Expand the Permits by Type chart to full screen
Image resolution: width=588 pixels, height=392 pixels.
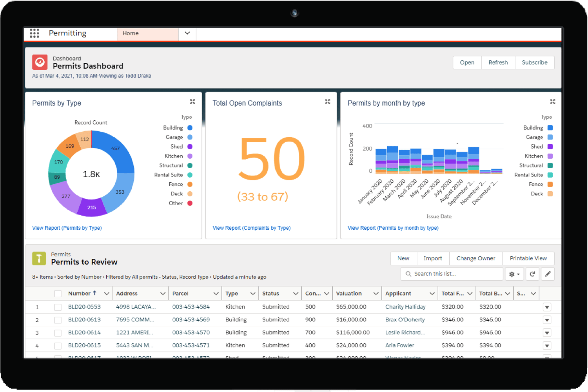(x=192, y=102)
